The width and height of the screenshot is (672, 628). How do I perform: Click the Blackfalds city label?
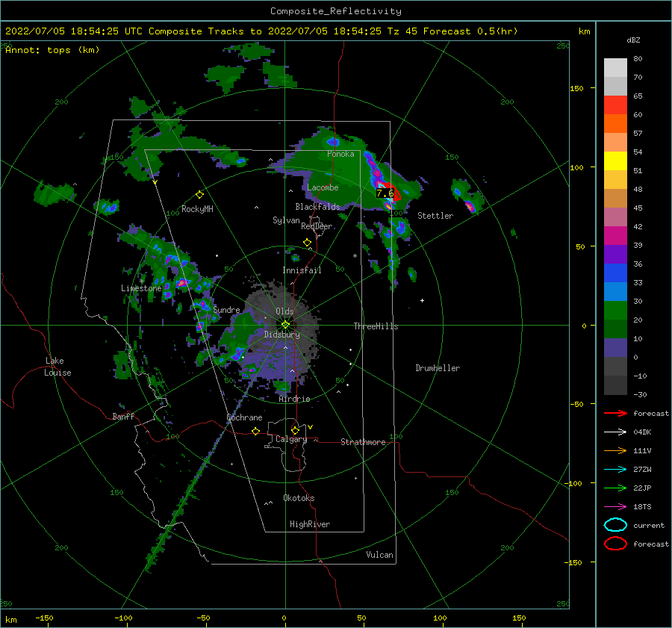317,207
